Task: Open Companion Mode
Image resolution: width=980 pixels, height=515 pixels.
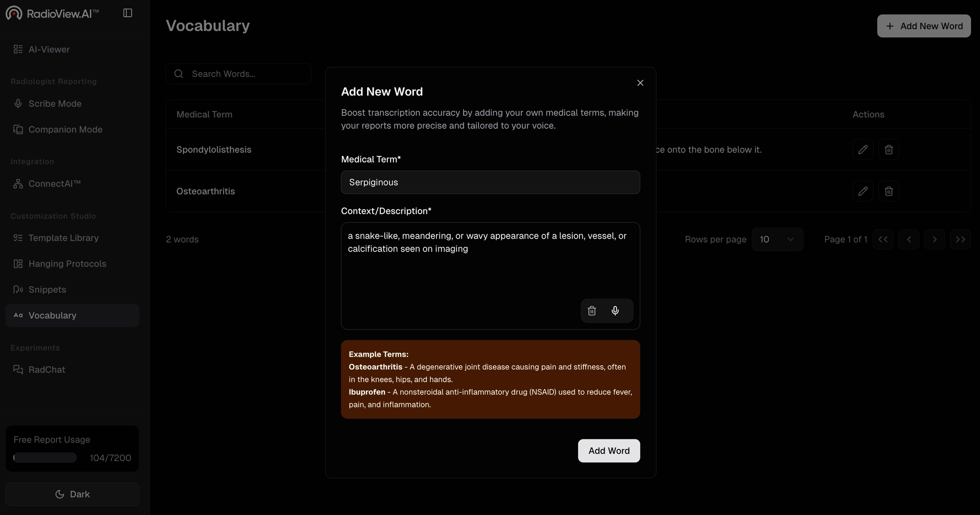Action: click(72, 130)
